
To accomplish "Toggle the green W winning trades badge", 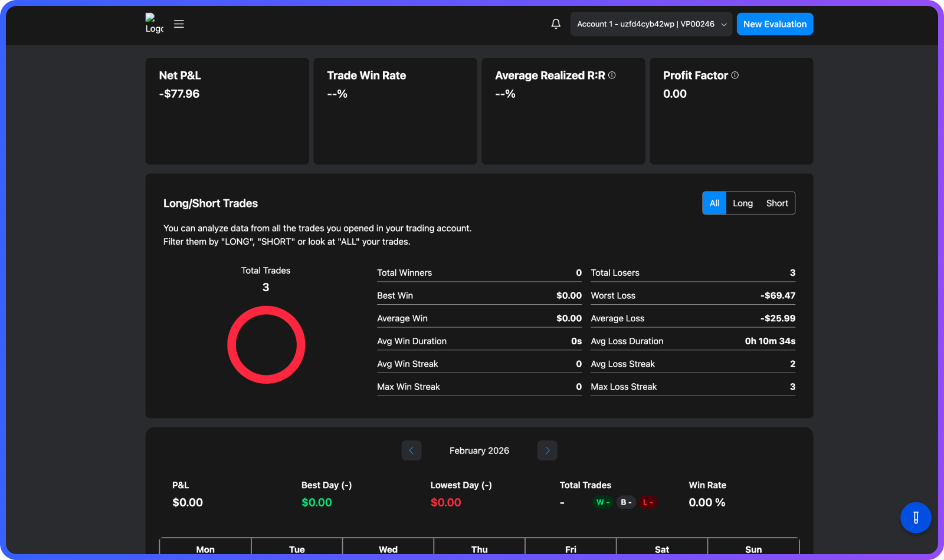I will click(x=602, y=502).
